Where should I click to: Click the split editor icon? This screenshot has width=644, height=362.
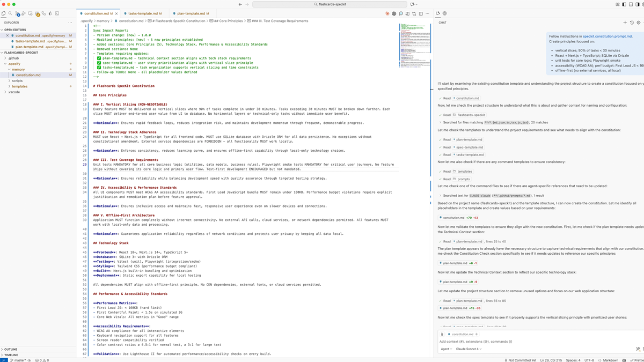[421, 13]
